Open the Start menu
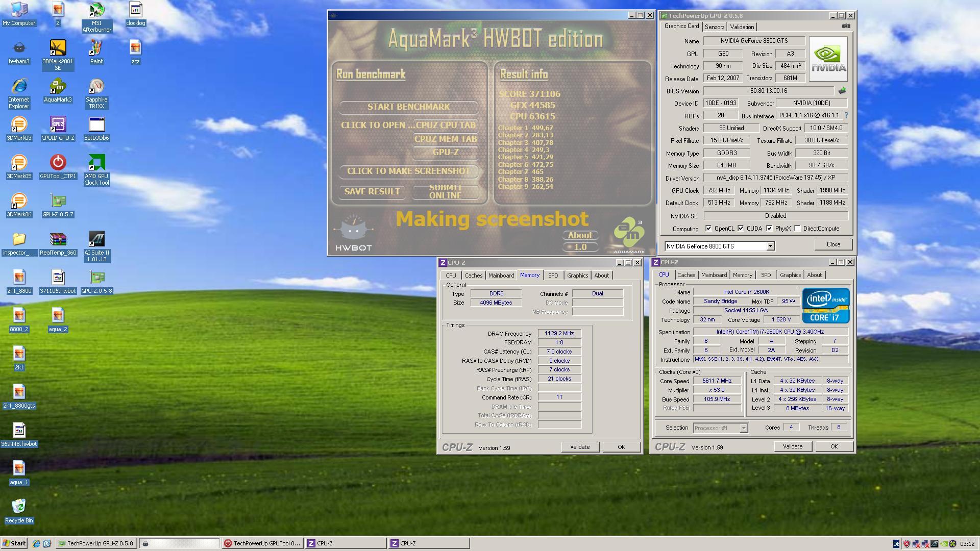Screen dimensions: 980x551 tap(14, 543)
